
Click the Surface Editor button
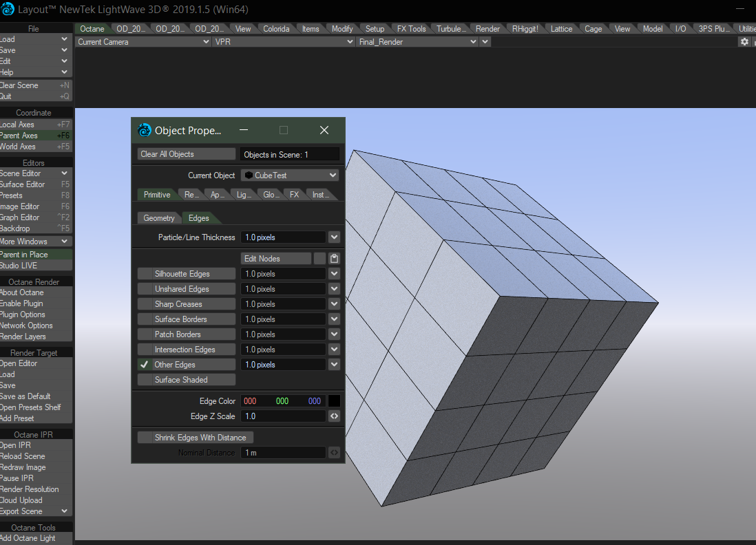click(36, 184)
